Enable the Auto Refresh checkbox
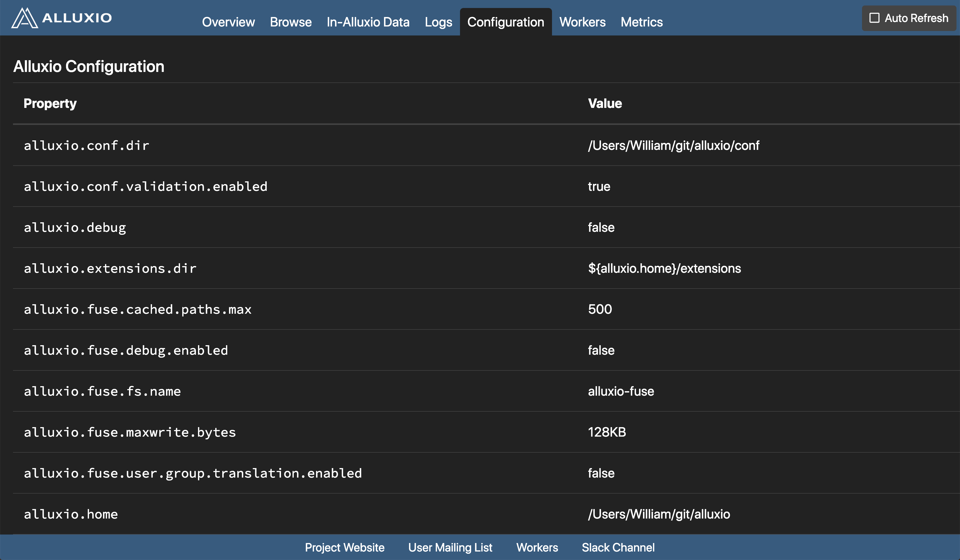The height and width of the screenshot is (560, 960). coord(874,18)
